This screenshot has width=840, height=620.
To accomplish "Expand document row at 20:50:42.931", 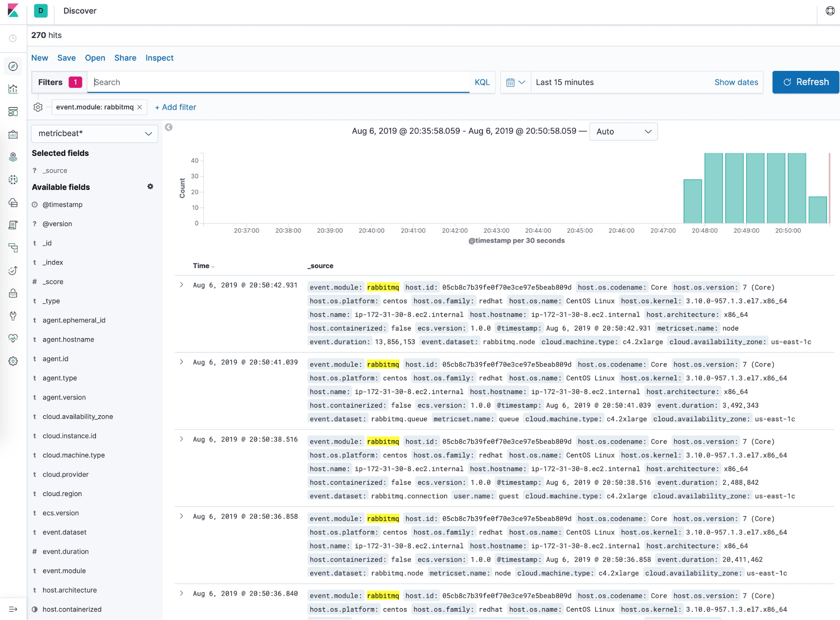I will point(182,285).
